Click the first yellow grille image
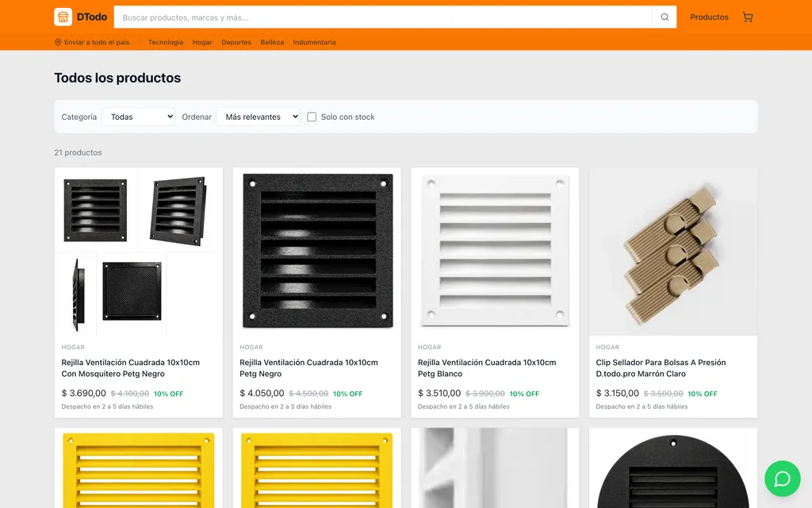This screenshot has height=508, width=812. tap(139, 468)
